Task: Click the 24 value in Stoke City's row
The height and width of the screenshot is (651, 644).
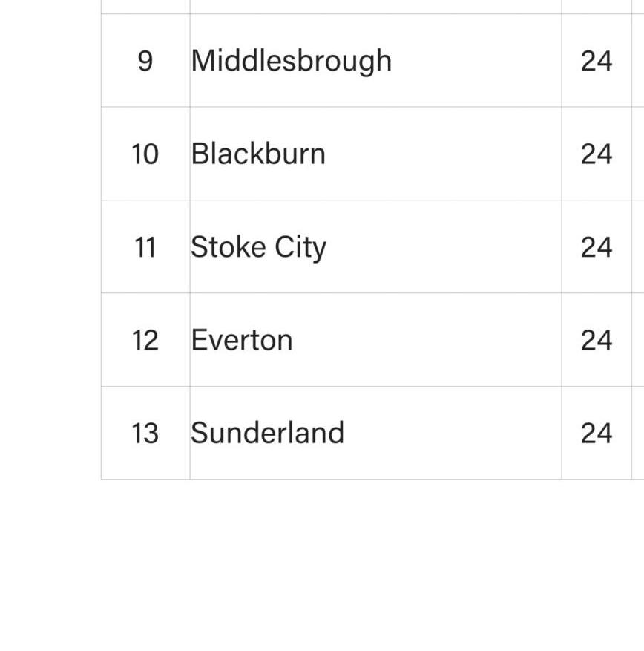Action: 597,247
